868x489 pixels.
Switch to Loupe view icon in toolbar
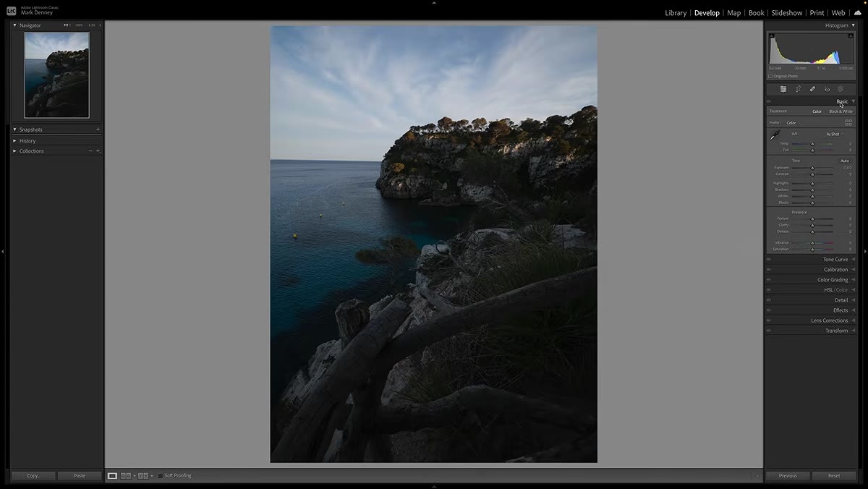coord(112,476)
